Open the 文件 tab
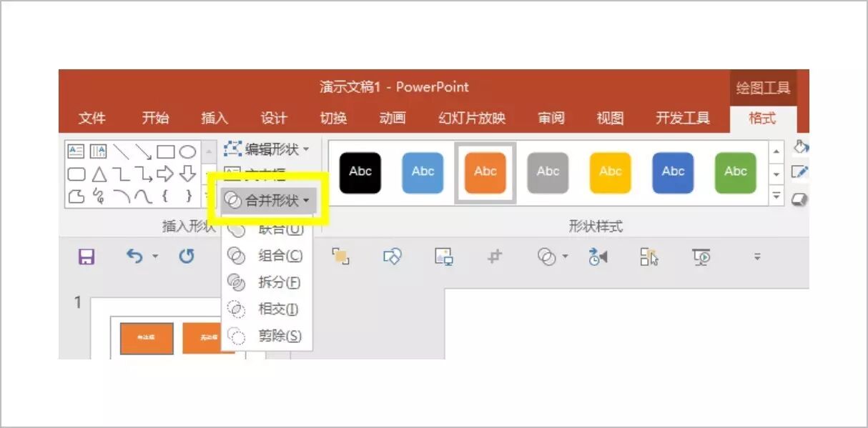 (x=92, y=118)
